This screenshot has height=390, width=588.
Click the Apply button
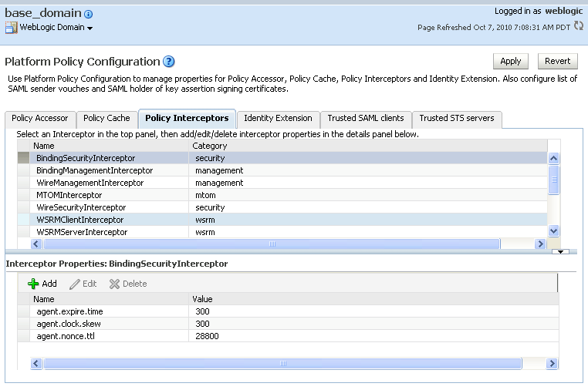click(x=510, y=61)
